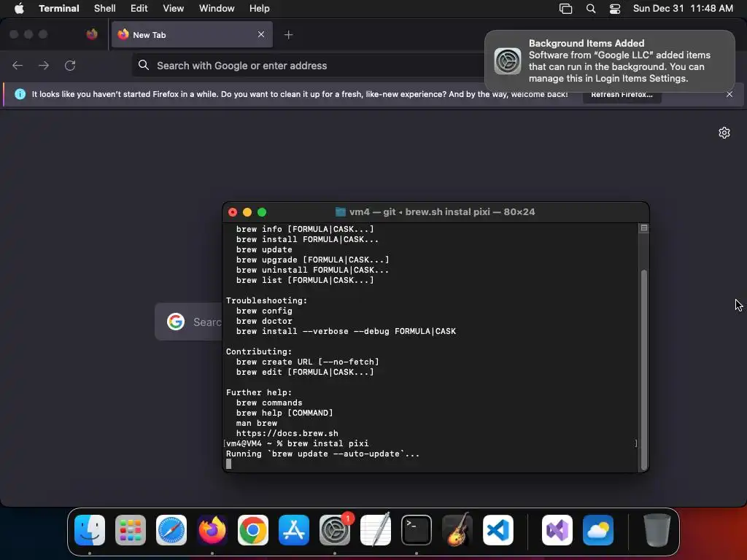
Task: Go forward in Firefox
Action: 44,65
